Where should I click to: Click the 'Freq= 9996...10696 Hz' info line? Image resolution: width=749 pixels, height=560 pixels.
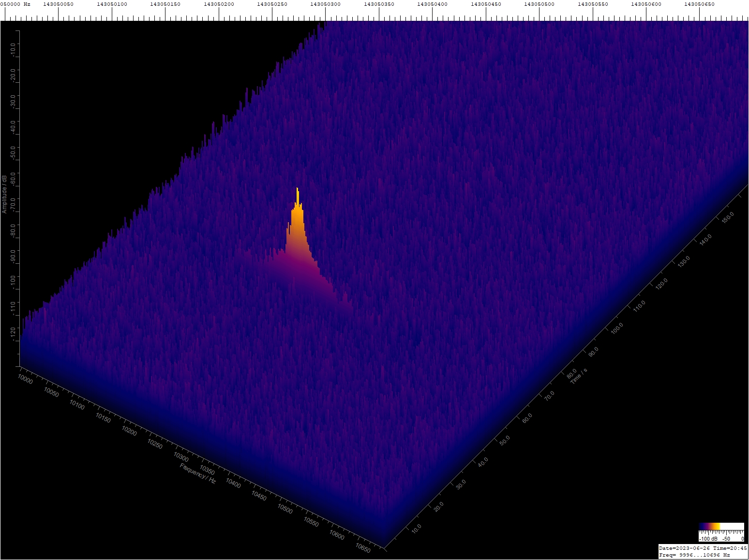pos(695,555)
